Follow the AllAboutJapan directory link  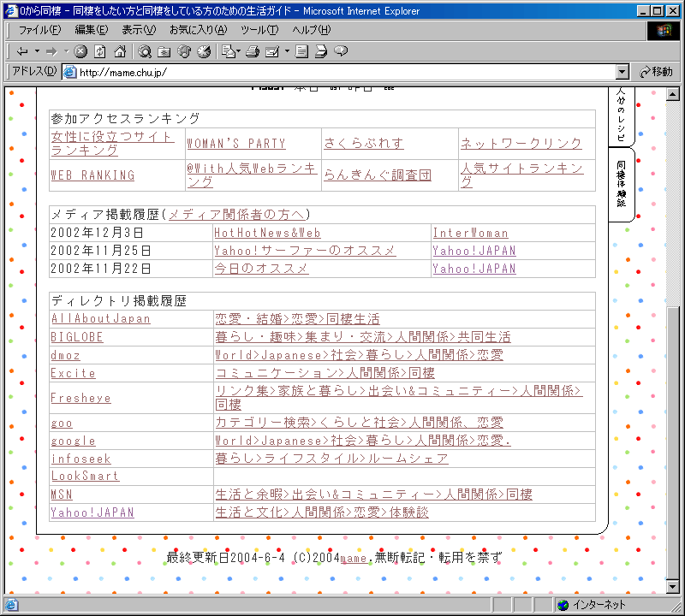[x=100, y=319]
